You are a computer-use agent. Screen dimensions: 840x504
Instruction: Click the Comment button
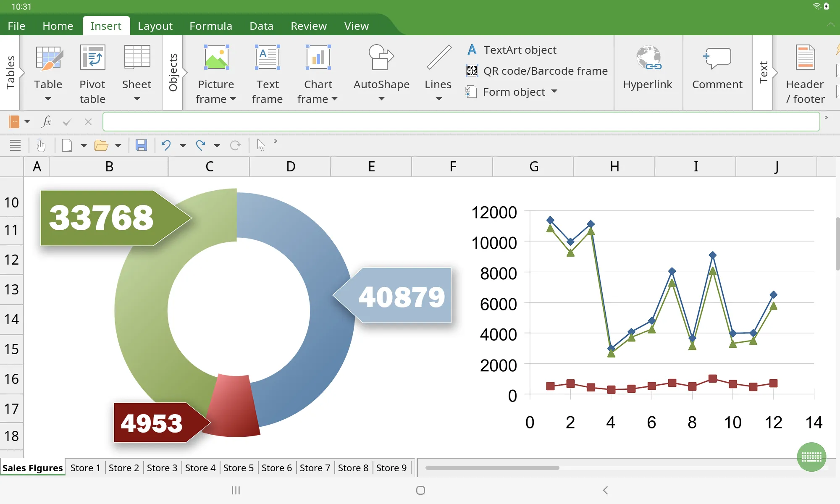point(718,72)
